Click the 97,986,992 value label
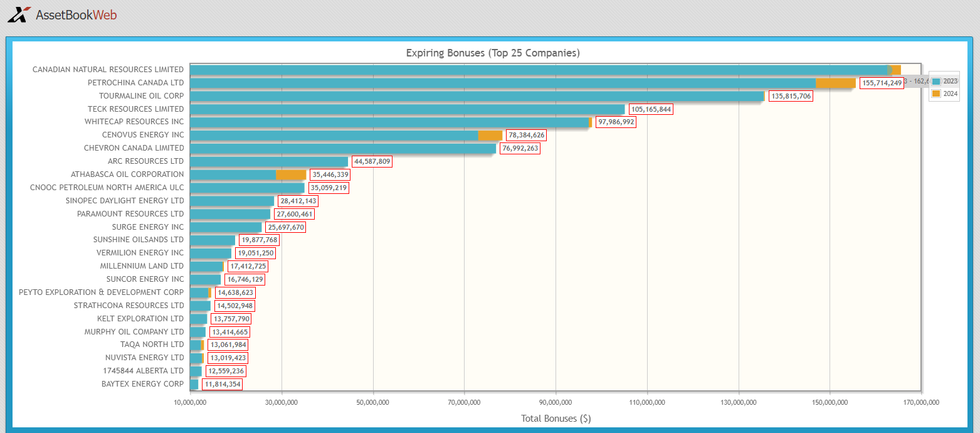Image resolution: width=980 pixels, height=433 pixels. (616, 122)
